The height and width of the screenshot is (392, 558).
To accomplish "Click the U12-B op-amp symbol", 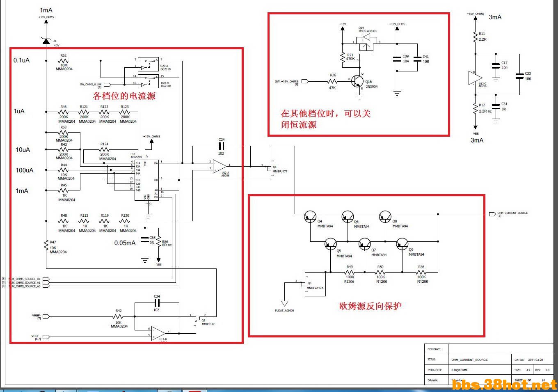I will click(158, 333).
